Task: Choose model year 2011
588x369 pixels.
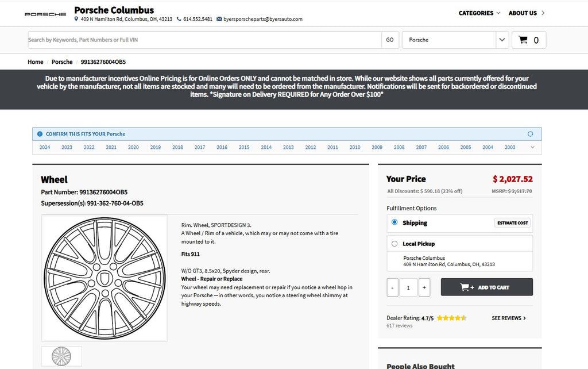Action: [x=332, y=147]
